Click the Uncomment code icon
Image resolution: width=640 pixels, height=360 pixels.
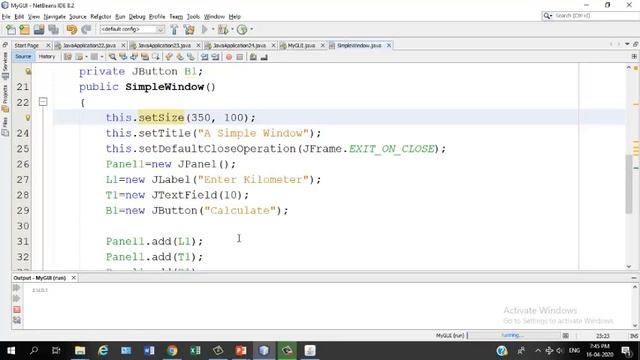pos(264,57)
